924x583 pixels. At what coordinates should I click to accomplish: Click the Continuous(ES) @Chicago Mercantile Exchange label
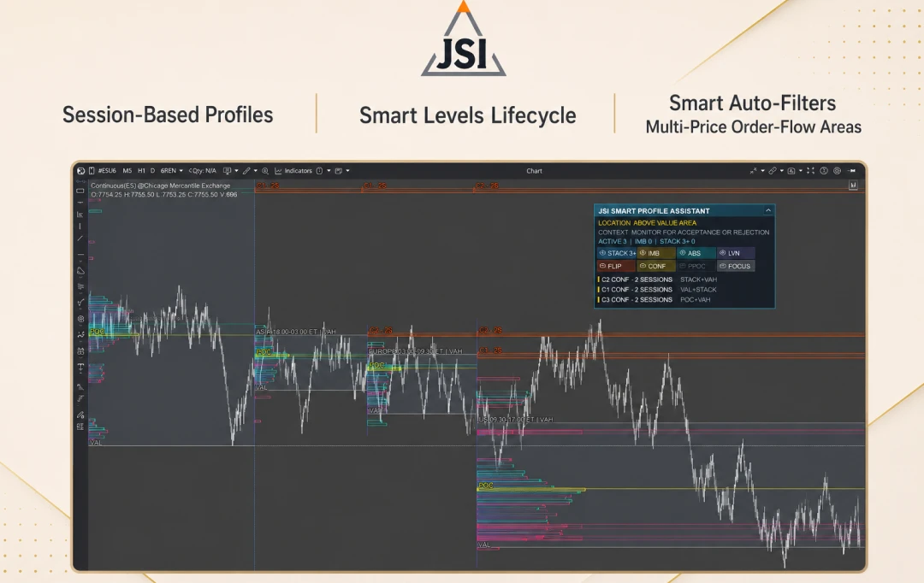pos(160,185)
